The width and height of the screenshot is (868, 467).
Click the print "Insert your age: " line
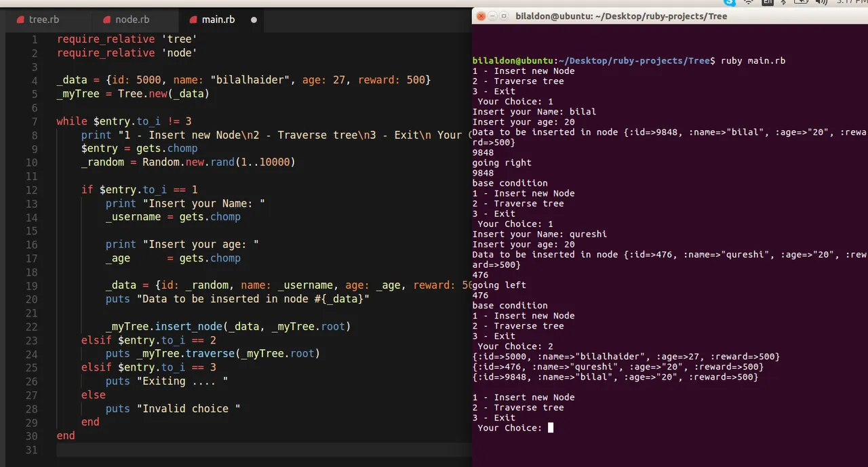tap(182, 244)
